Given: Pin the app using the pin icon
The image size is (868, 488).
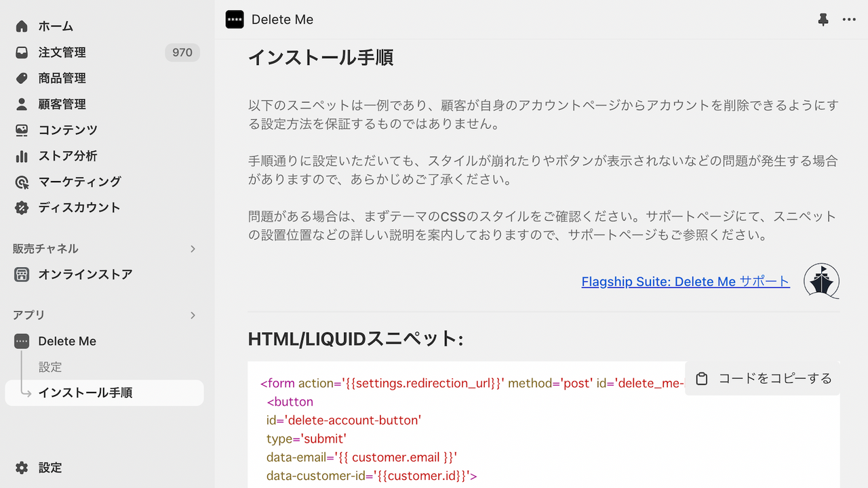Looking at the screenshot, I should (x=823, y=20).
